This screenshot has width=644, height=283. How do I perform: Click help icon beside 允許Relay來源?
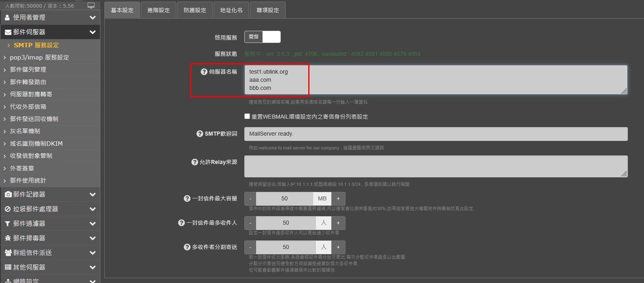195,162
